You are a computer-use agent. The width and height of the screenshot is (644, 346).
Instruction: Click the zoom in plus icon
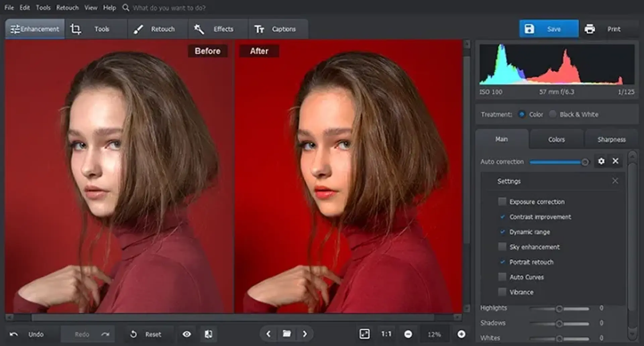(462, 334)
